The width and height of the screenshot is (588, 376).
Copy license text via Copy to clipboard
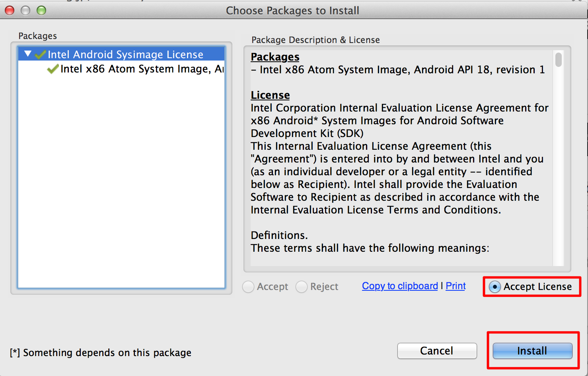pos(400,286)
